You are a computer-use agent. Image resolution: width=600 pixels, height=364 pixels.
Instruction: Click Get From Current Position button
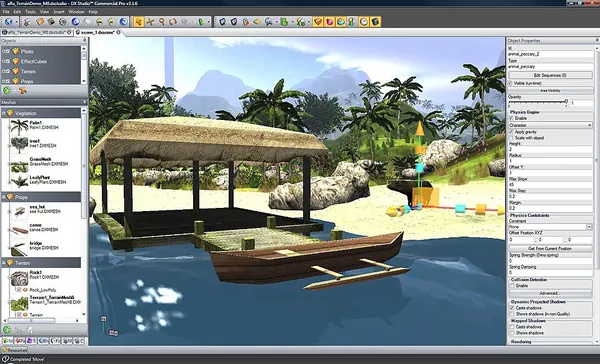[x=550, y=248]
